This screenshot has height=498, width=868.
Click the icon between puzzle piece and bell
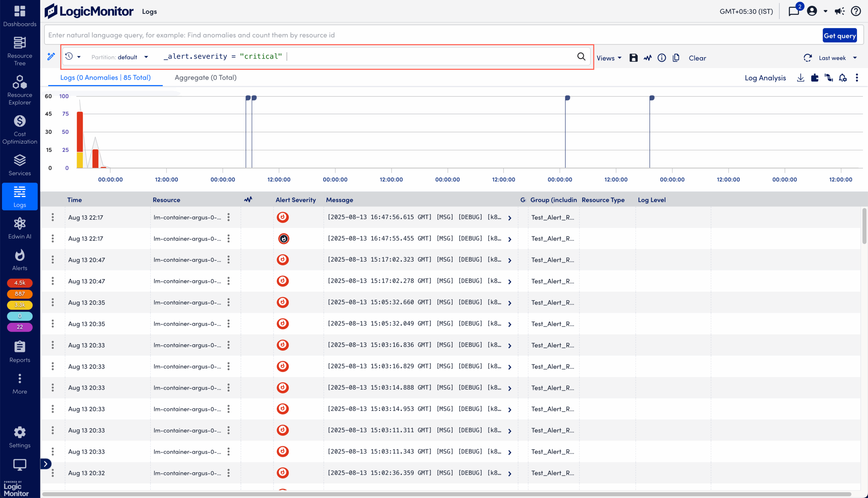coord(829,78)
